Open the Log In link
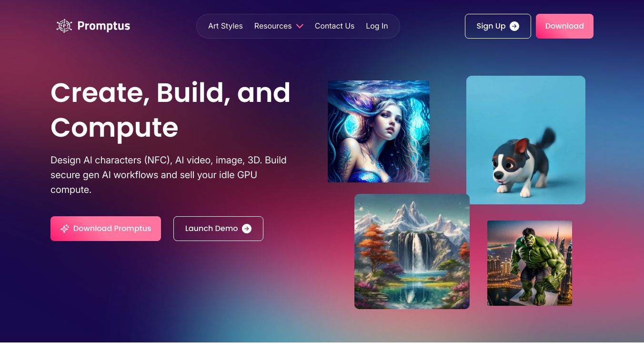Viewport: 644px width, 362px height. click(377, 26)
